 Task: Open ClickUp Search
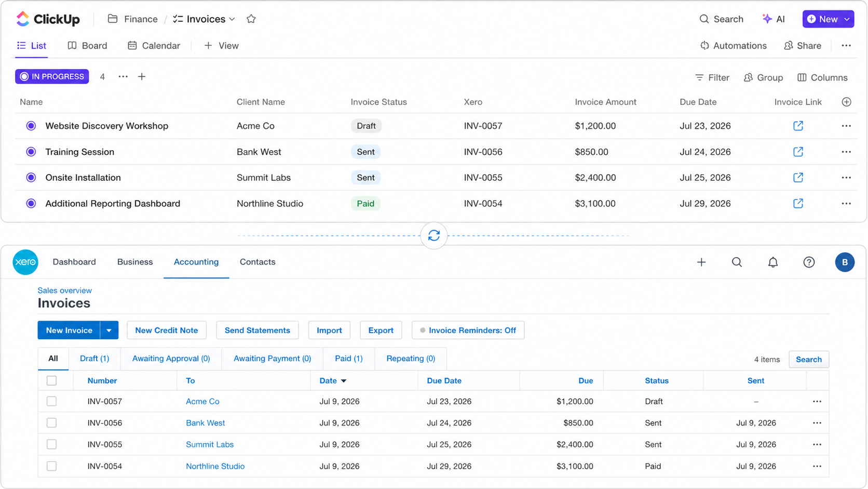722,19
